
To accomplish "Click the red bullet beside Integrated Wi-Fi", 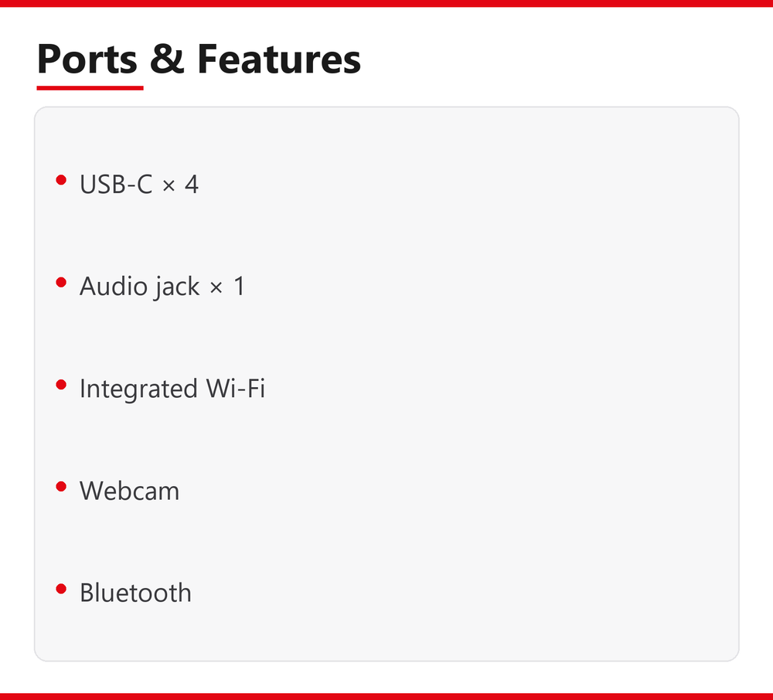I will click(61, 384).
